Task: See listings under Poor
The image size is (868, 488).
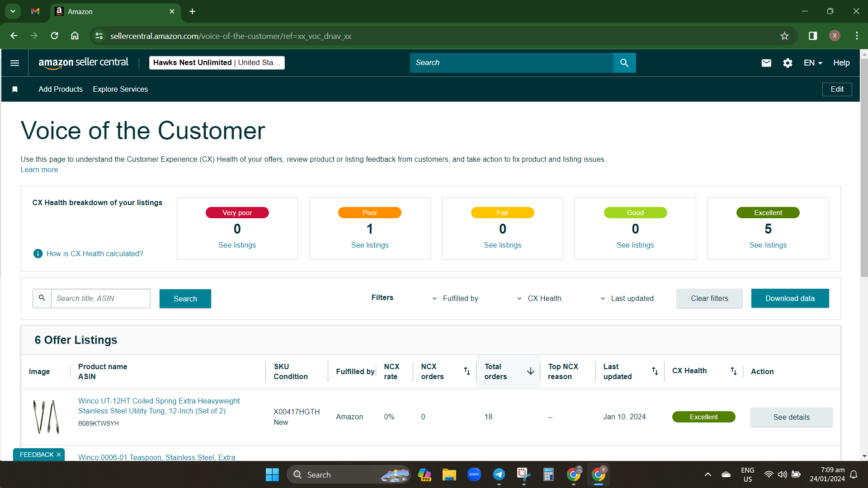Action: point(370,245)
